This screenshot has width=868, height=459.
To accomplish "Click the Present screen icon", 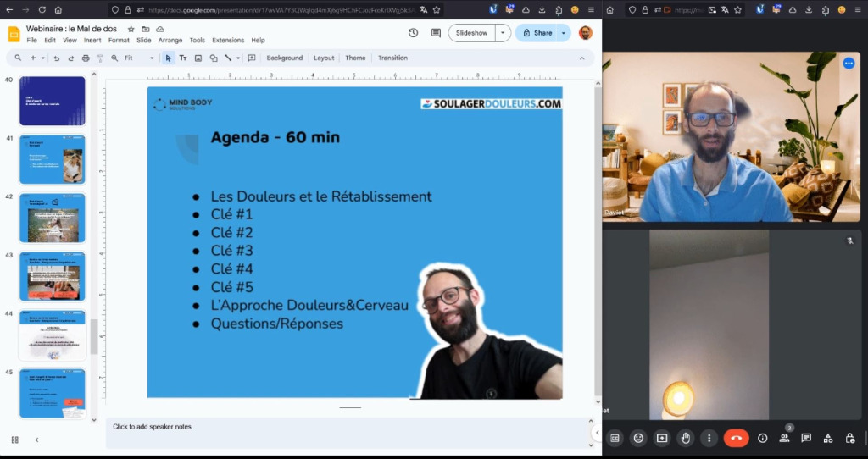I will point(662,438).
